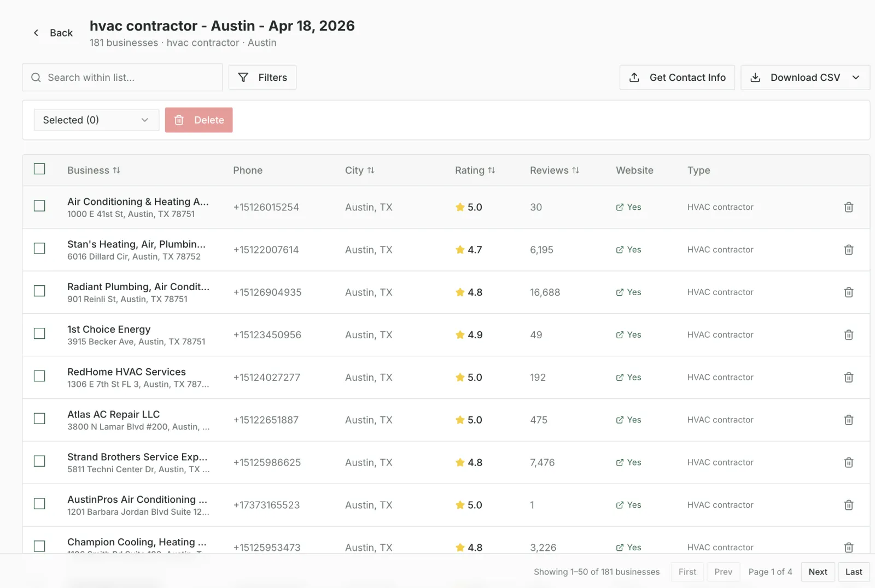The width and height of the screenshot is (875, 588).
Task: Open the Selected (0) dropdown
Action: [x=96, y=120]
